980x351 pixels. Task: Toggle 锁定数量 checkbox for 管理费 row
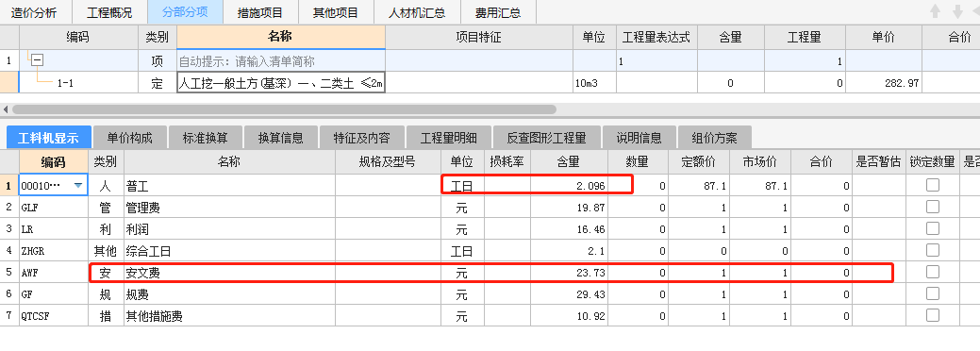933,207
